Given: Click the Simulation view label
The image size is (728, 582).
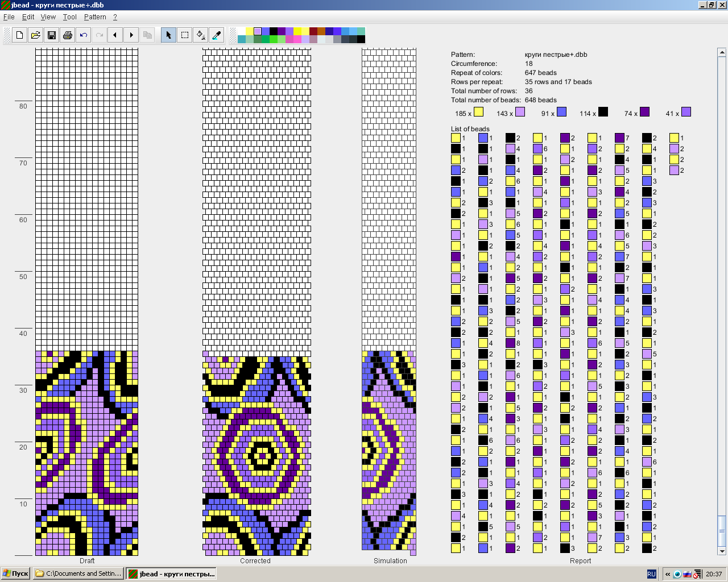Looking at the screenshot, I should pos(390,560).
